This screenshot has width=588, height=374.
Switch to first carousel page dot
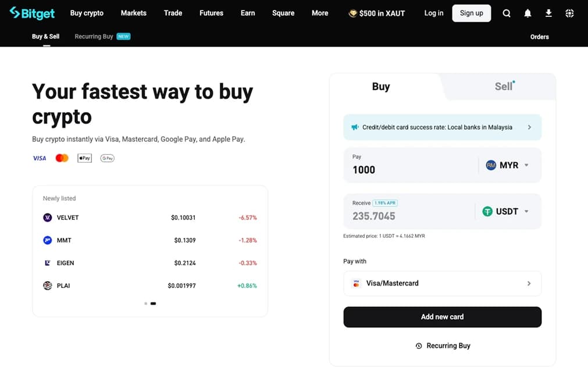tap(145, 304)
